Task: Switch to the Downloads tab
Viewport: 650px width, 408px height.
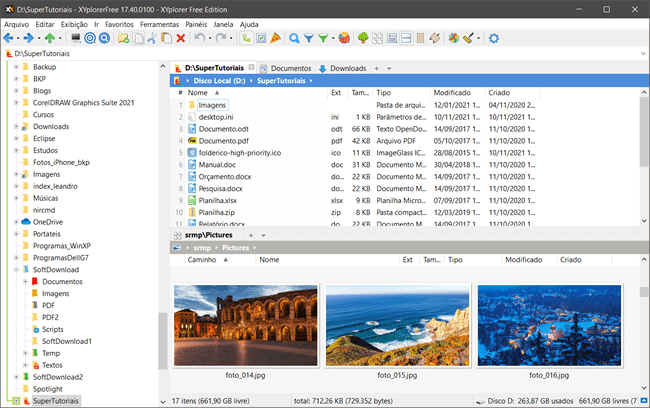Action: pos(343,68)
